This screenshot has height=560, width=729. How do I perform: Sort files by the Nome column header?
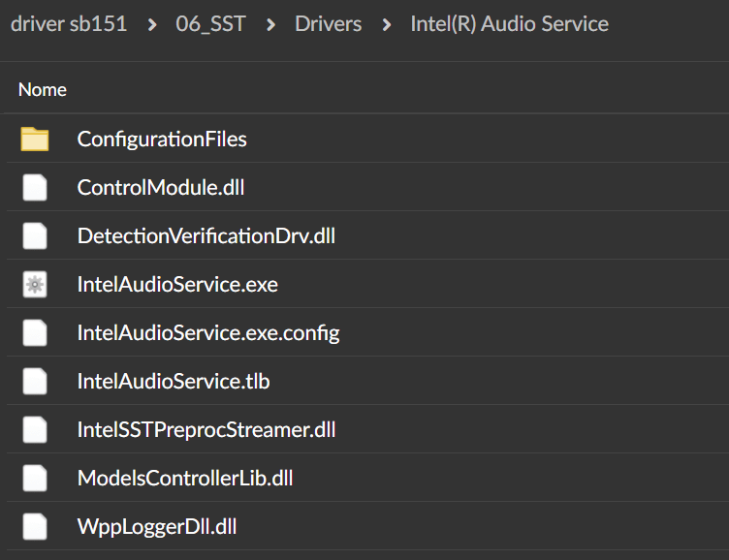[x=43, y=89]
